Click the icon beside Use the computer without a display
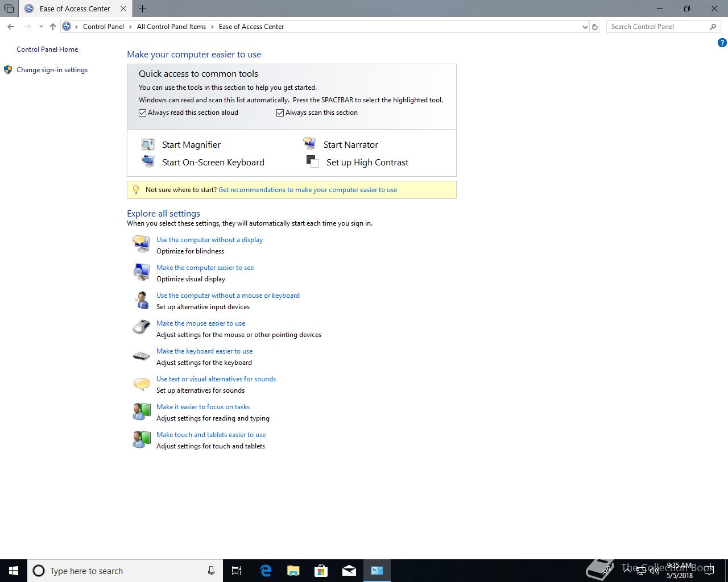 coord(141,244)
